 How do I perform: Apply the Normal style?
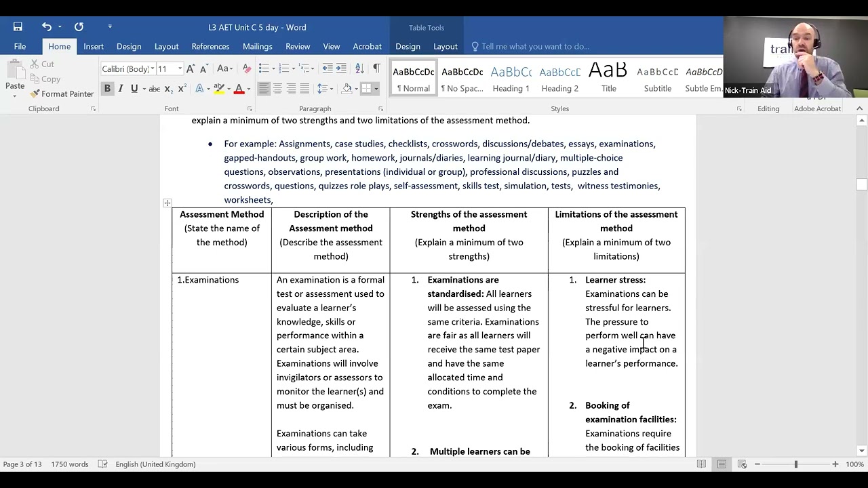pyautogui.click(x=414, y=79)
